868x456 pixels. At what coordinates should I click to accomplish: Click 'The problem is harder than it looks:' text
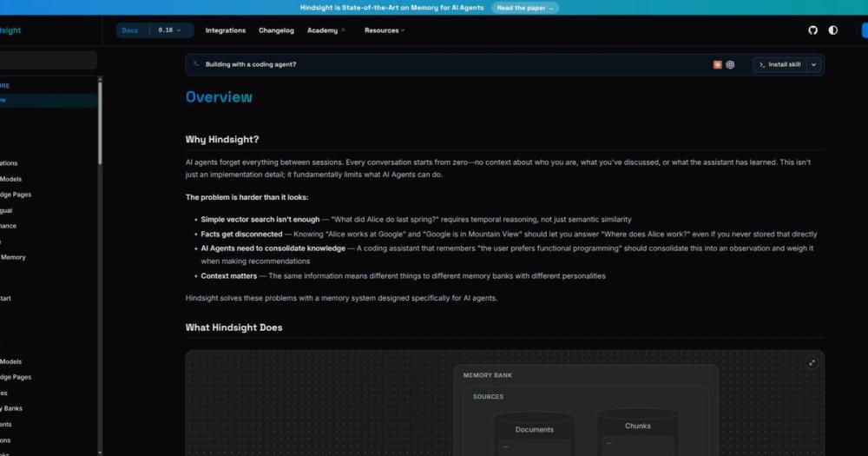247,197
